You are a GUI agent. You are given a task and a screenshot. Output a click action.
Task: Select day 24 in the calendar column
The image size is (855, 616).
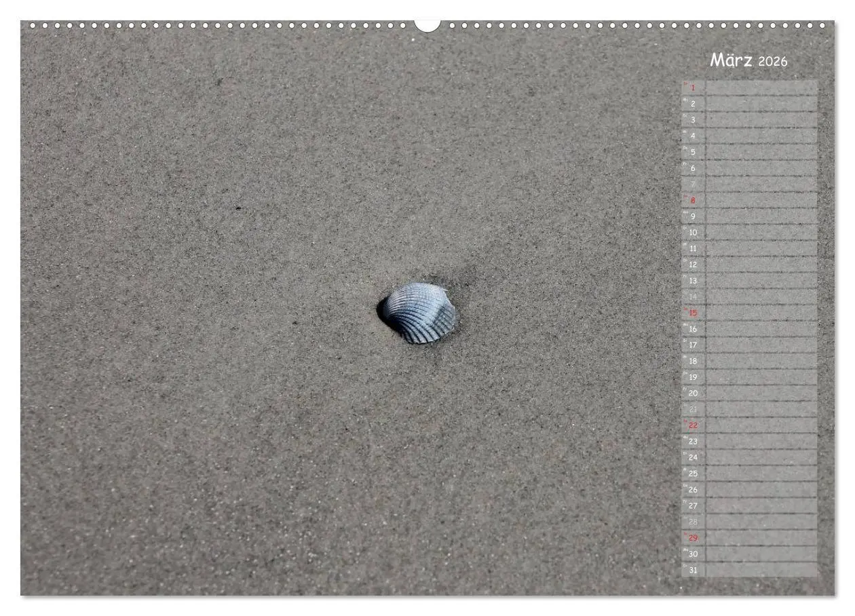tap(693, 457)
